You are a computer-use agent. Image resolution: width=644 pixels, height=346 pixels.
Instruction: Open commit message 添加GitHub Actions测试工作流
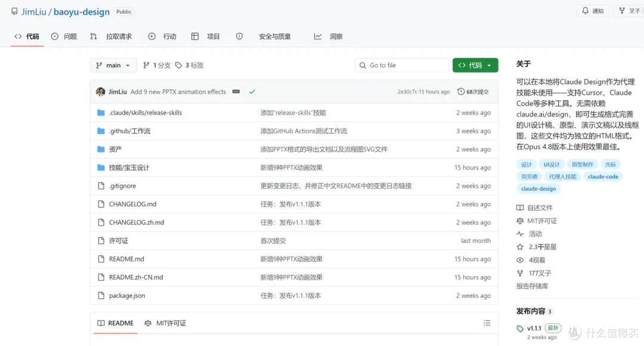pyautogui.click(x=304, y=131)
